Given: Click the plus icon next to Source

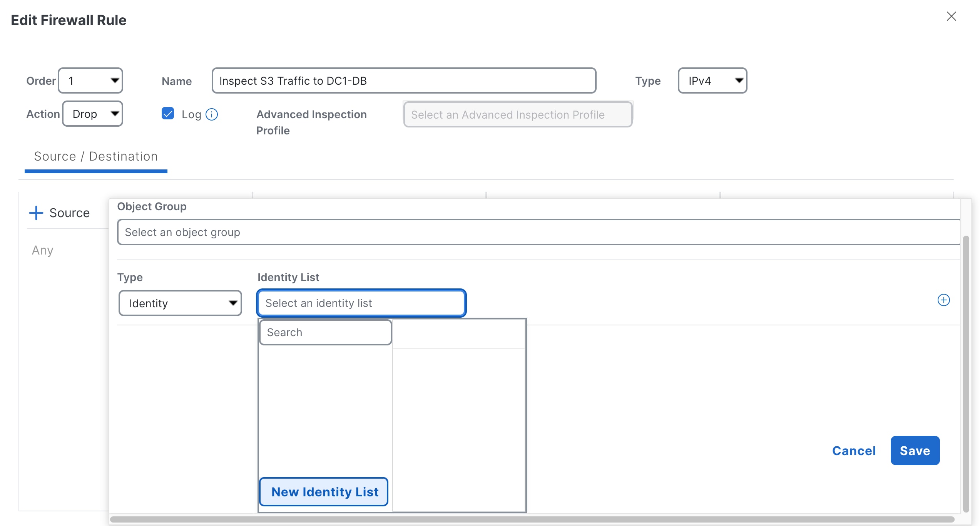Looking at the screenshot, I should pyautogui.click(x=36, y=213).
